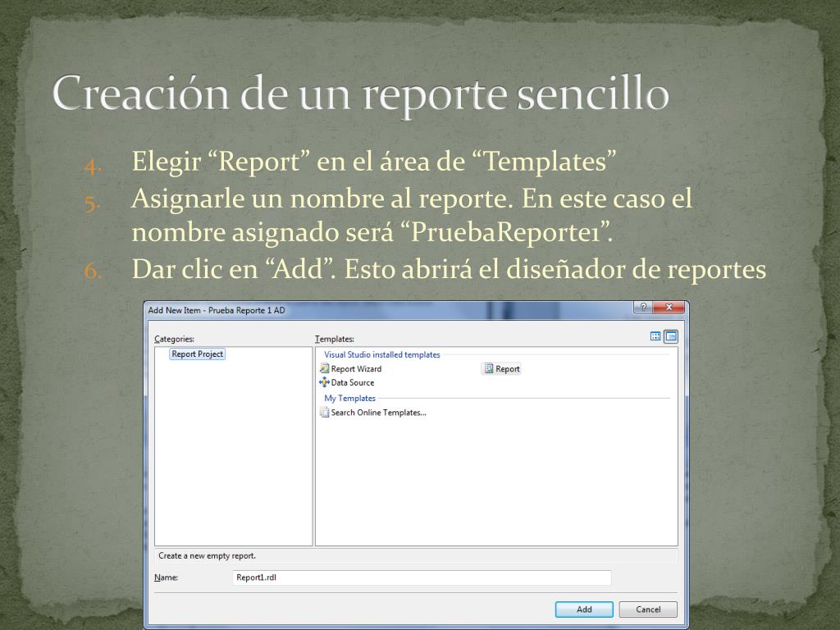The height and width of the screenshot is (630, 840).
Task: Choose the Report Wizard template
Action: [x=351, y=368]
